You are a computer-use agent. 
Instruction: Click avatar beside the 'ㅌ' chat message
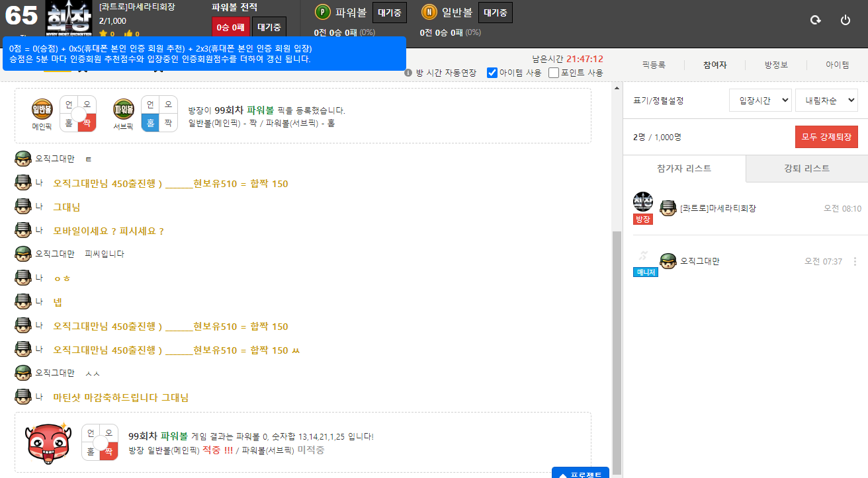(23, 159)
